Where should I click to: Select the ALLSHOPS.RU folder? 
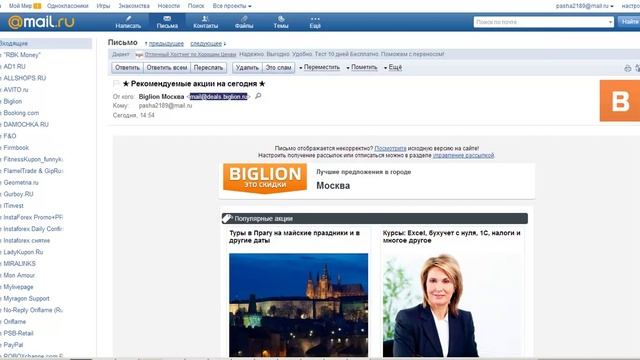[x=24, y=78]
